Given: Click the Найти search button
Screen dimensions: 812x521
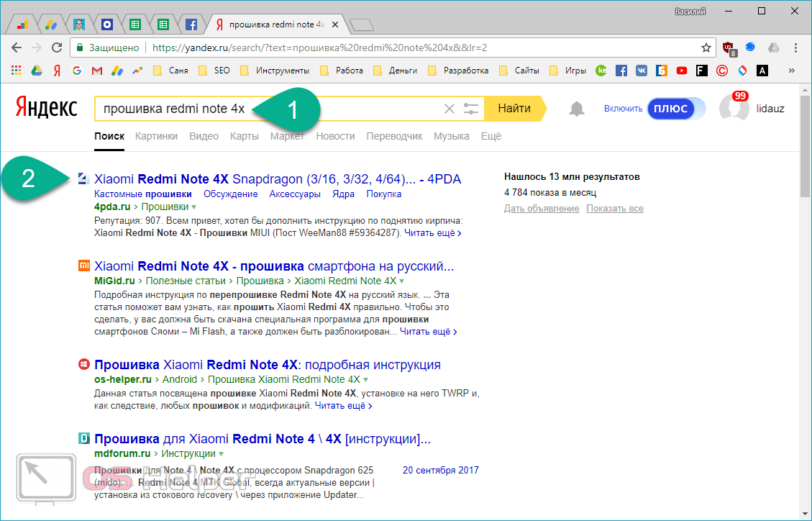Looking at the screenshot, I should [514, 108].
